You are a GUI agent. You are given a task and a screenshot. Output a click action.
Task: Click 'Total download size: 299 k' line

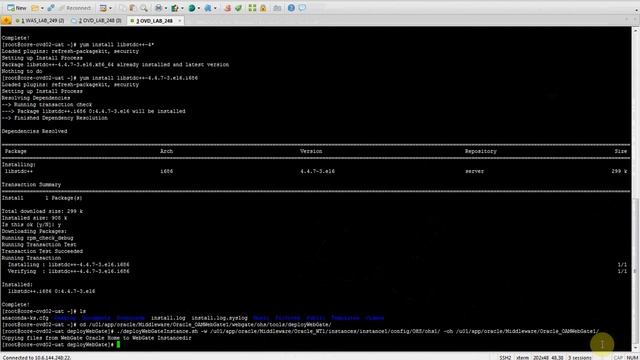point(42,211)
